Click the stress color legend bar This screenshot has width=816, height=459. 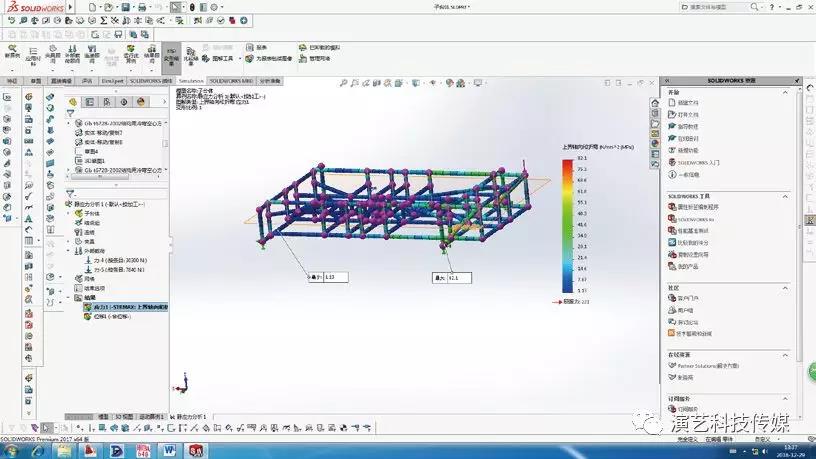(567, 226)
